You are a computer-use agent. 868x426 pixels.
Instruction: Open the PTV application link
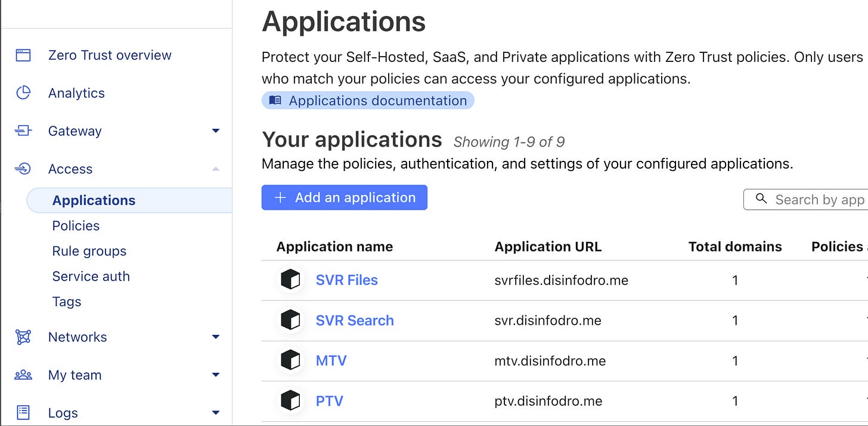pyautogui.click(x=330, y=401)
